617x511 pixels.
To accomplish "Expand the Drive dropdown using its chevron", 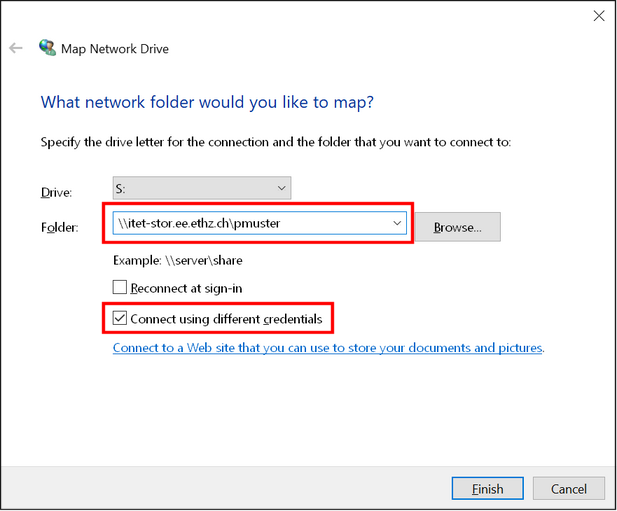I will point(282,188).
